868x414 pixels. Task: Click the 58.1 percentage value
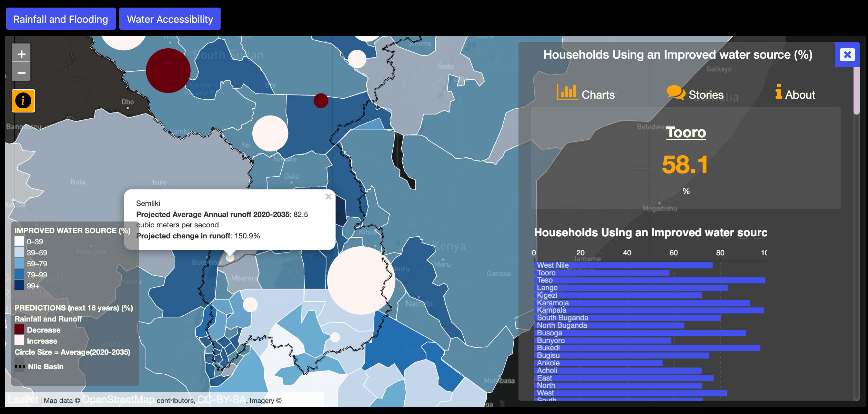pyautogui.click(x=685, y=165)
